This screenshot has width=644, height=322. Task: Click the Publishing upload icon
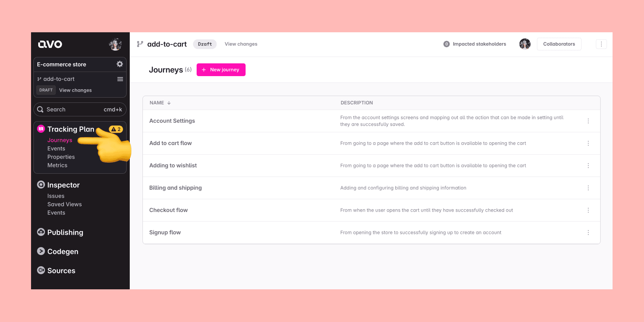click(41, 232)
